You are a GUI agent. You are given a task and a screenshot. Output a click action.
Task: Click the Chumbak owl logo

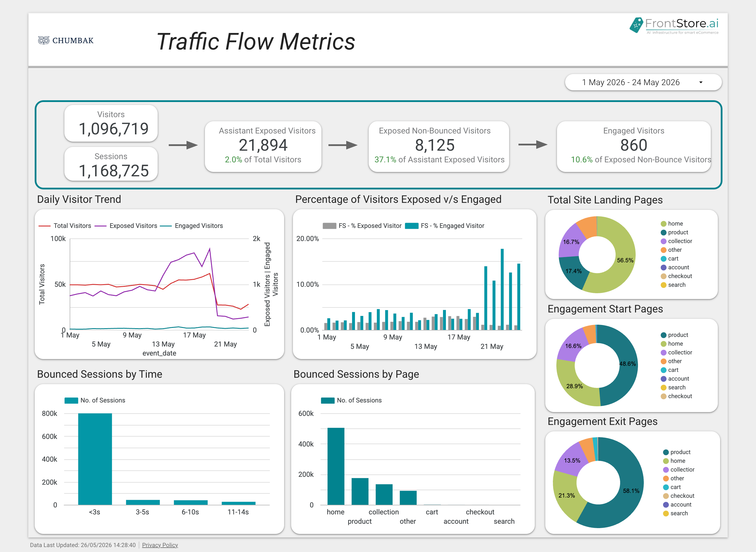(66, 41)
